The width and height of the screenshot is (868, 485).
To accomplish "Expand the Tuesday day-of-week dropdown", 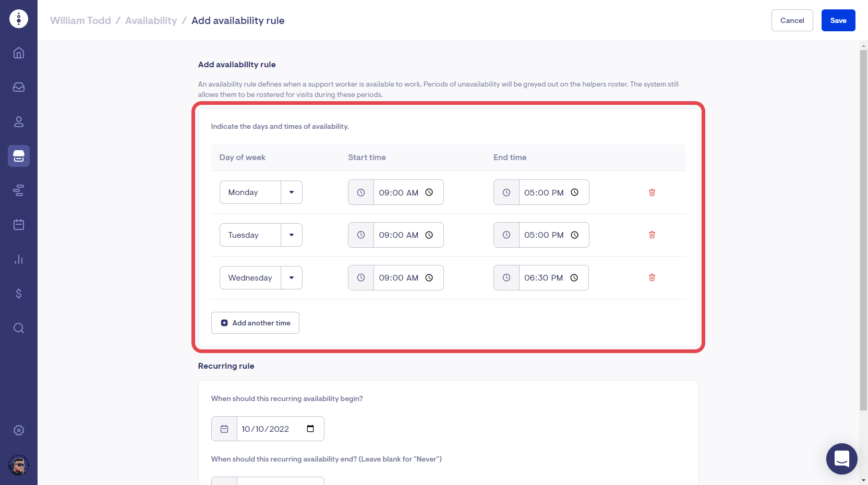I will click(x=292, y=235).
